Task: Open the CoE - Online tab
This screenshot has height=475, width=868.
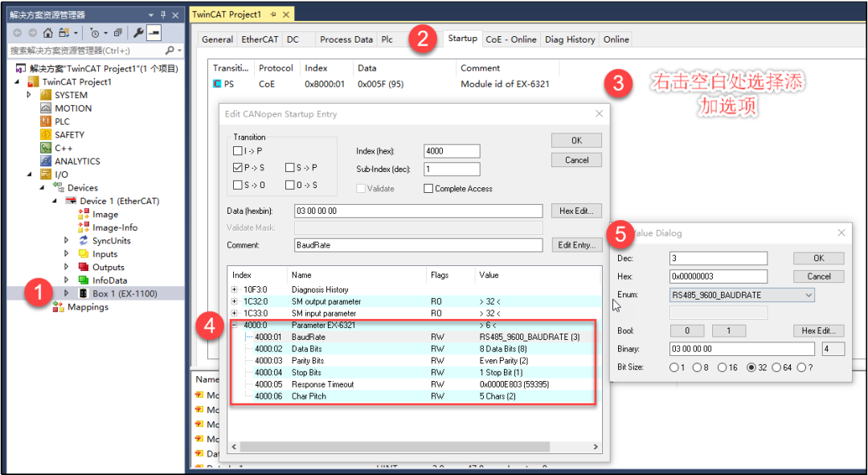Action: pos(511,39)
